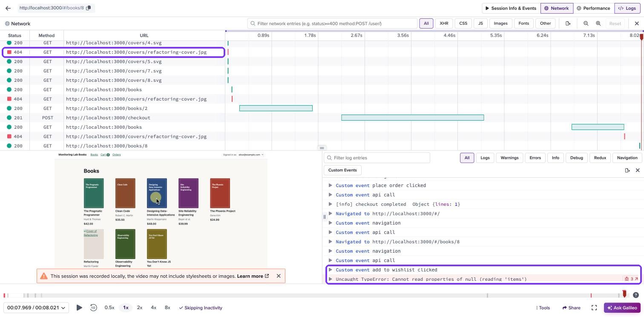Click the Ask Galileo button
The width and height of the screenshot is (644, 317).
pos(622,308)
